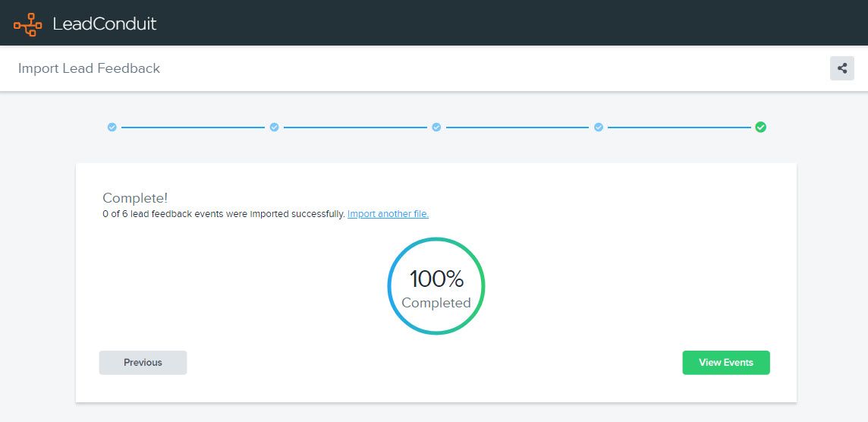Click the Completed label in the circle
This screenshot has width=868, height=422.
[x=436, y=303]
